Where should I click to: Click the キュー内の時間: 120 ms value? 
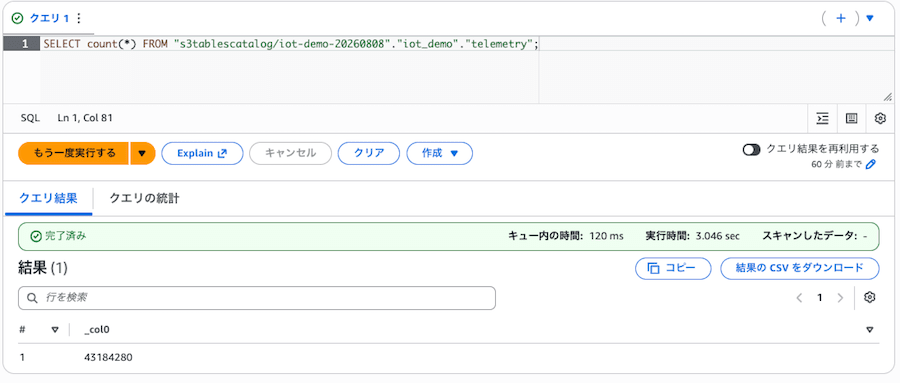[566, 236]
